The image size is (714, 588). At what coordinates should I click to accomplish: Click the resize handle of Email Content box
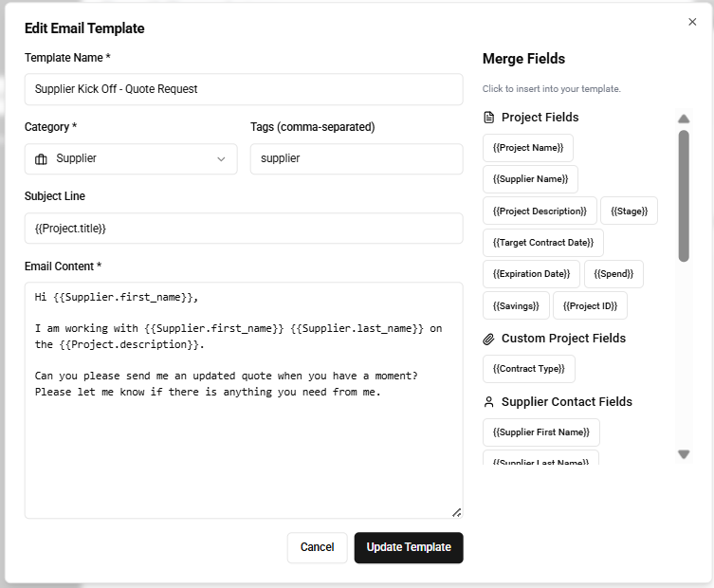click(x=456, y=512)
